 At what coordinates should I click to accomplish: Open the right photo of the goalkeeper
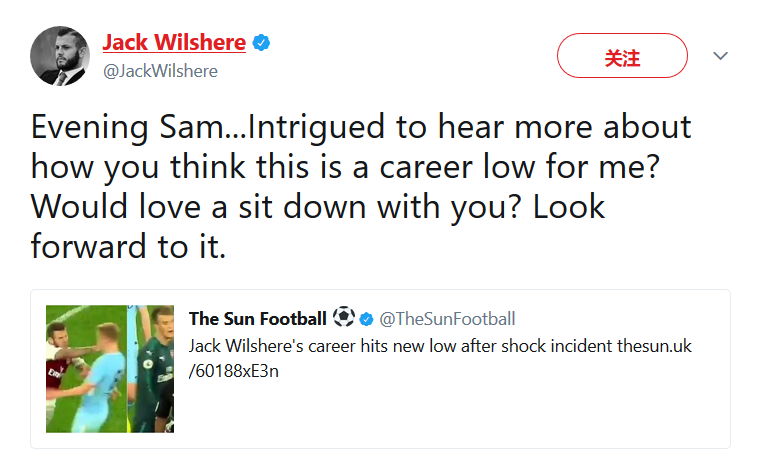coord(154,368)
